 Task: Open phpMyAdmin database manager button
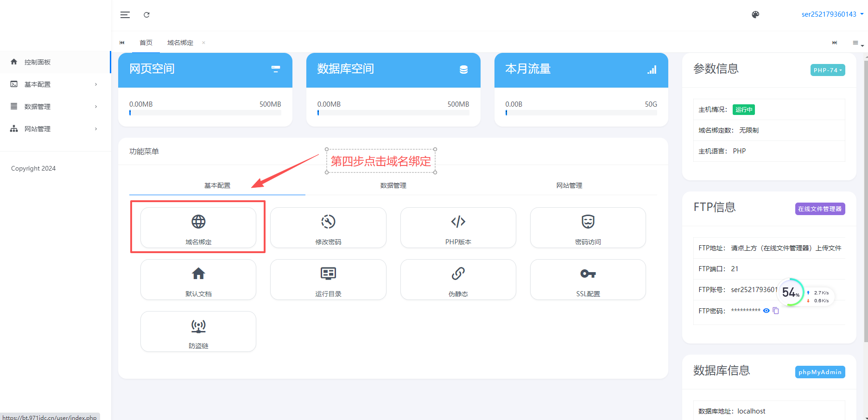tap(819, 372)
